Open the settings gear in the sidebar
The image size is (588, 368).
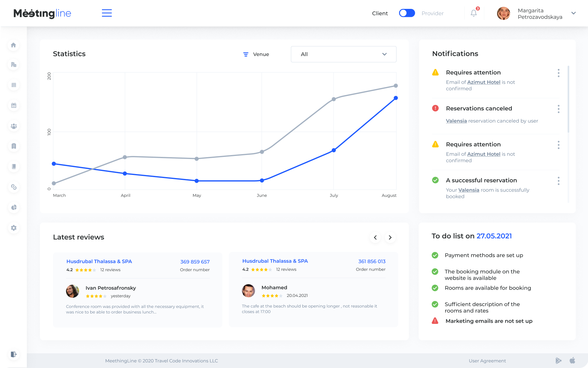click(13, 228)
